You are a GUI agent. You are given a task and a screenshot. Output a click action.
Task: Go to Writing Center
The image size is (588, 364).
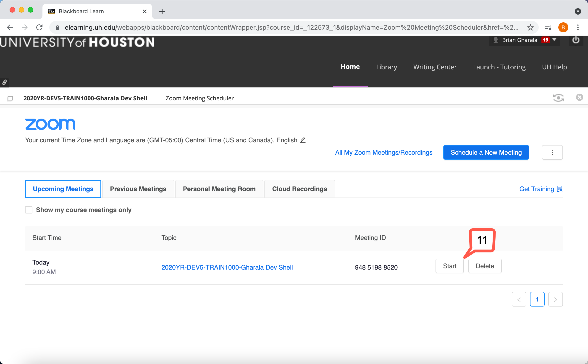435,67
